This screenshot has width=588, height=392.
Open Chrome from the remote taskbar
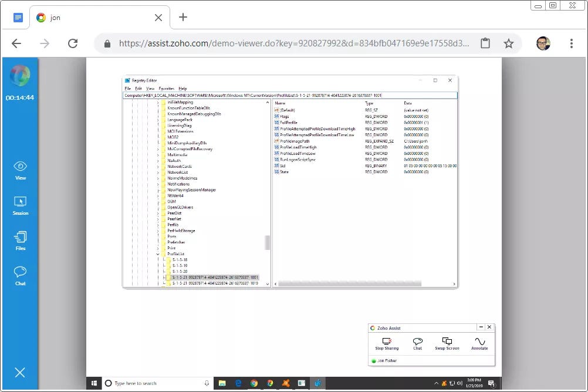click(254, 383)
